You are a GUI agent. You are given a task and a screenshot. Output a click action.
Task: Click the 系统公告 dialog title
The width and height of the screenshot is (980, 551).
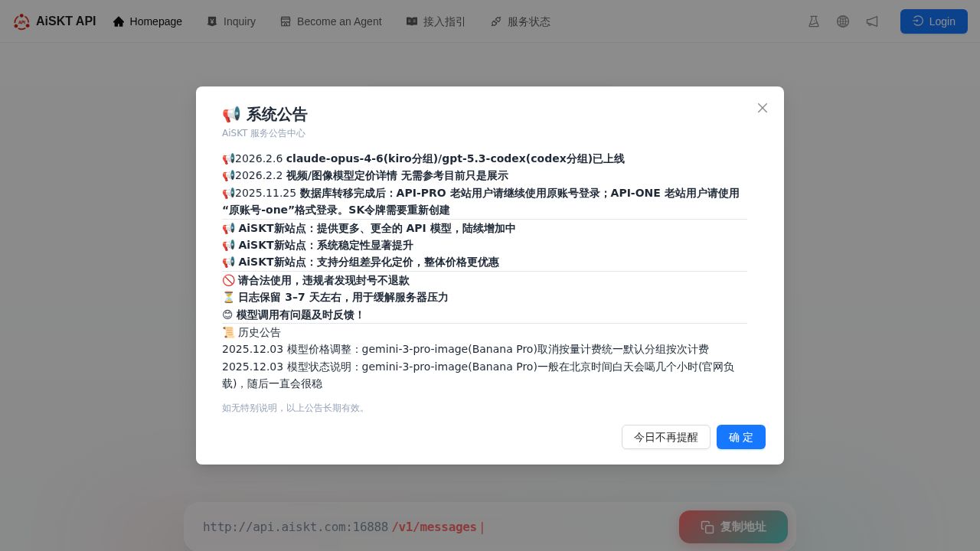265,114
